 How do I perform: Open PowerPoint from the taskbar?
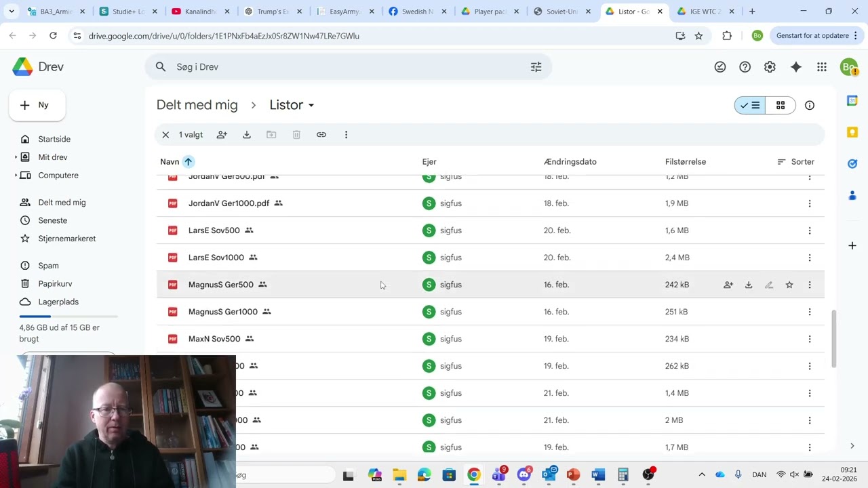pos(573,475)
